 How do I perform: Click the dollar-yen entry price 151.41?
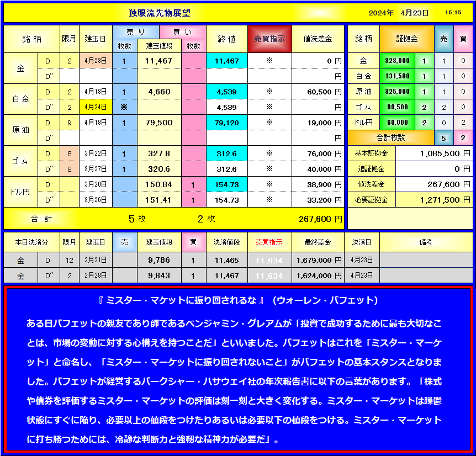point(159,200)
